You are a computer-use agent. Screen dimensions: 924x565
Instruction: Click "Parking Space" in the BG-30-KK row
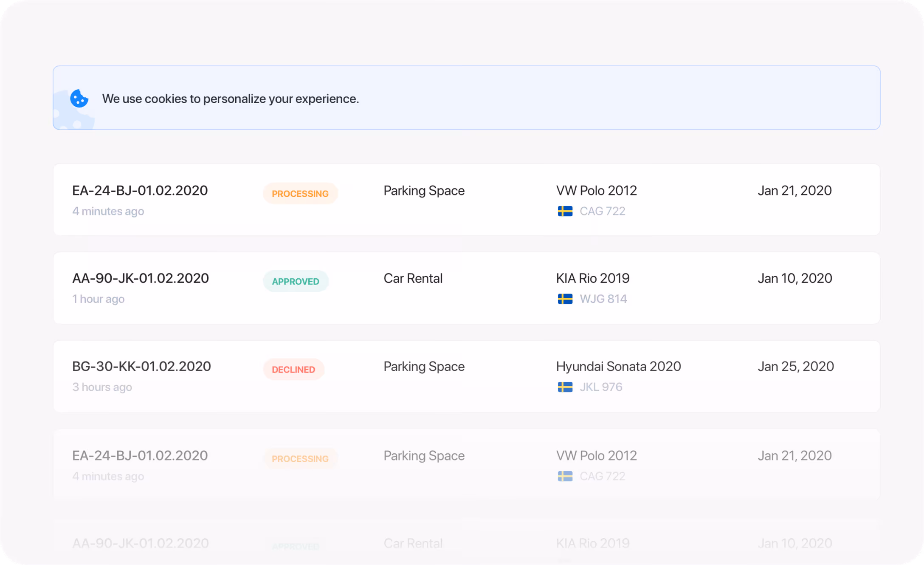coord(424,366)
